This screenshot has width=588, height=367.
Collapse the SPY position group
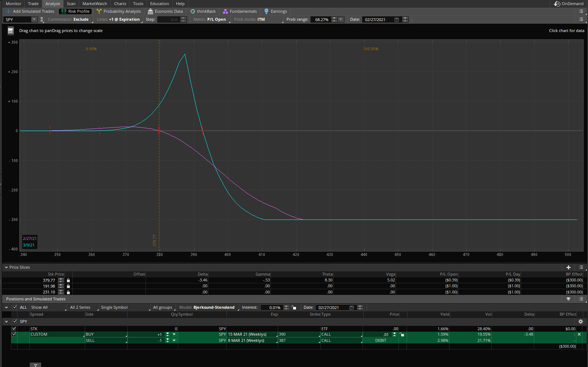(x=6, y=321)
